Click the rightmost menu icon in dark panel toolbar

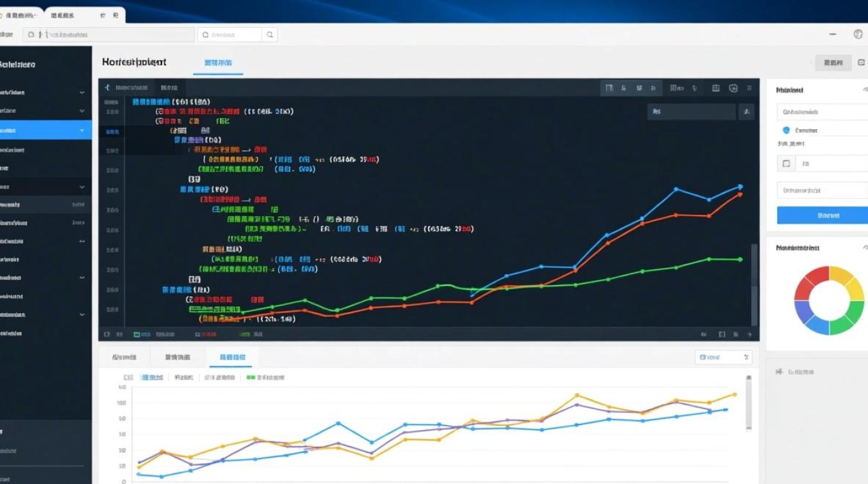749,88
